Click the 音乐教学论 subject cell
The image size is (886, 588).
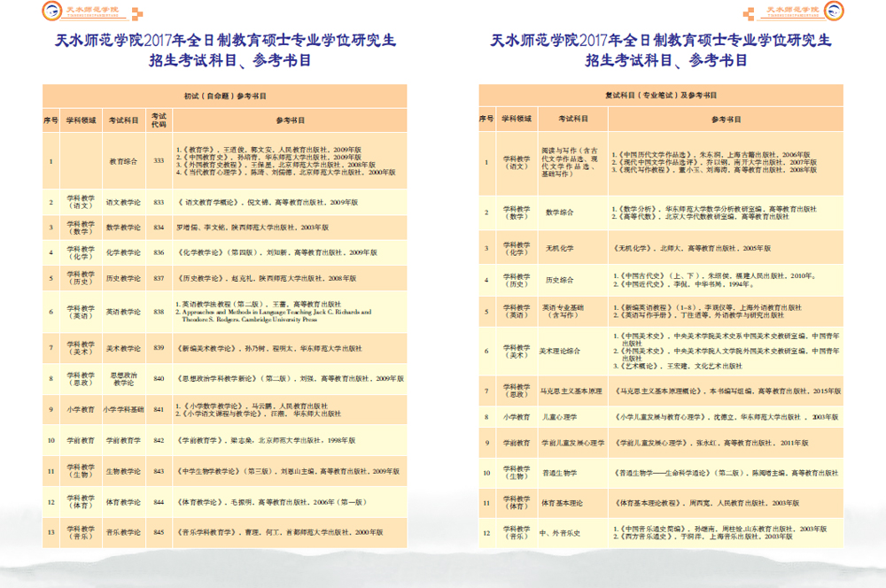(123, 532)
